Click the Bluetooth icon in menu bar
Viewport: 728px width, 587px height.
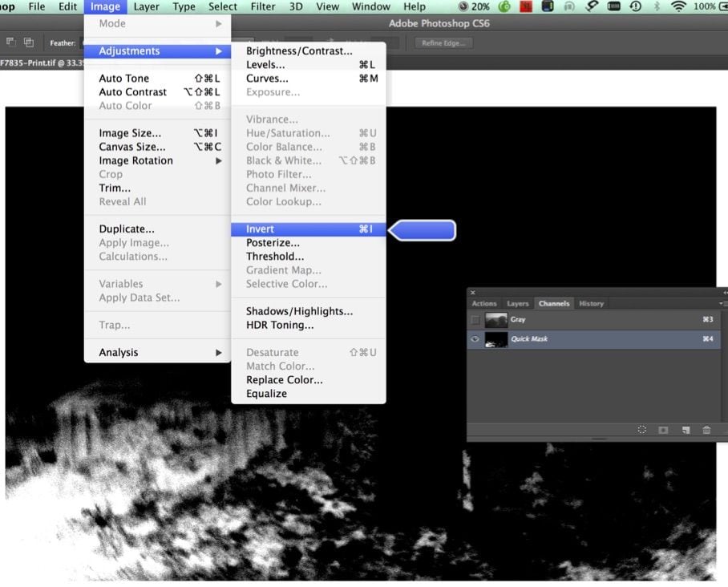657,6
